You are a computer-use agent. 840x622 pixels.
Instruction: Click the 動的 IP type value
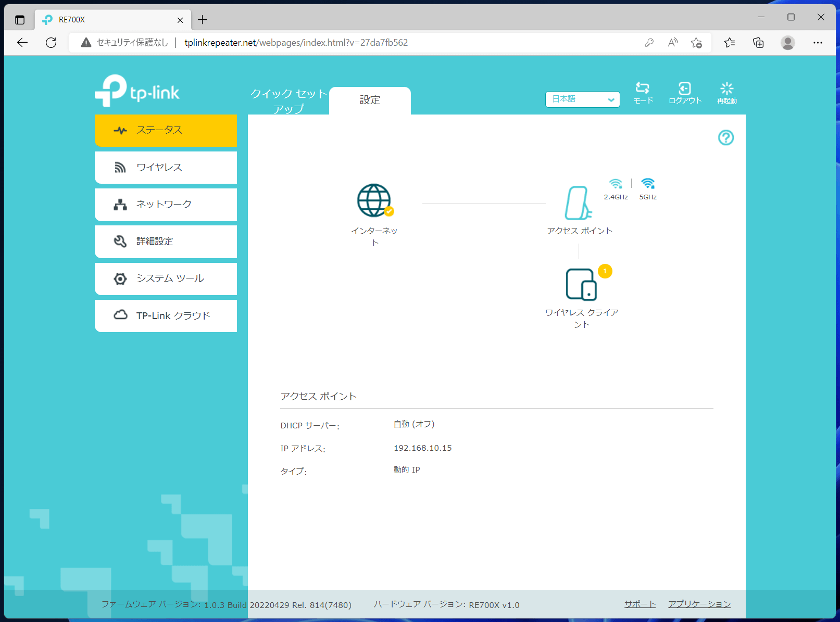[x=407, y=470]
